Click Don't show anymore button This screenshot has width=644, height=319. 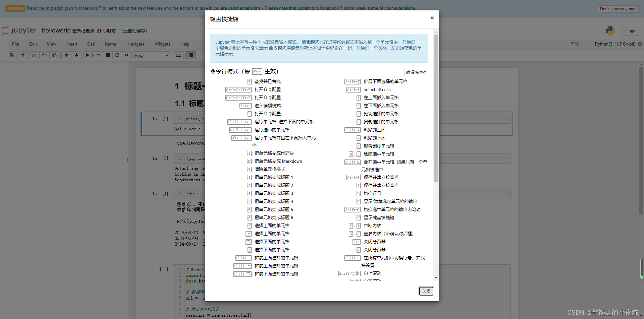click(x=618, y=9)
